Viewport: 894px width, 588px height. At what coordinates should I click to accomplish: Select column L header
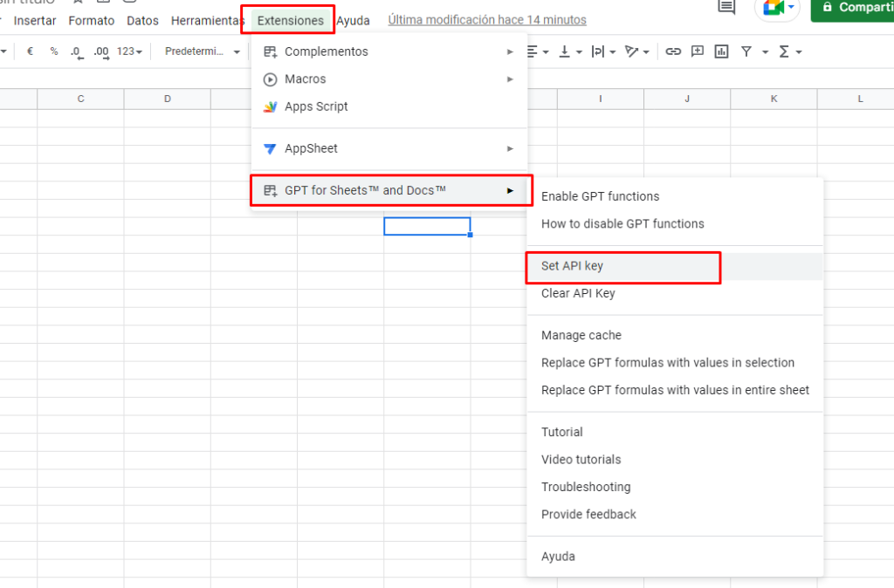(x=856, y=99)
